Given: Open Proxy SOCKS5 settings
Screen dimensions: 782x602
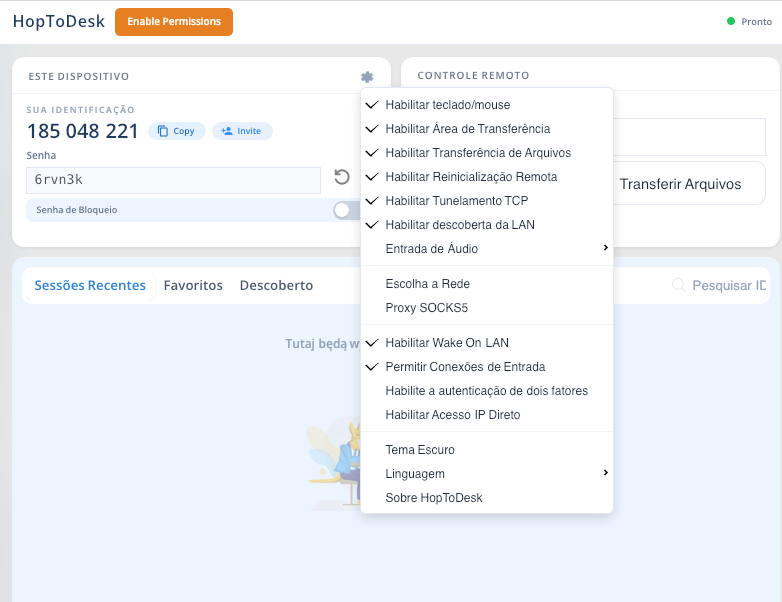Looking at the screenshot, I should tap(487, 308).
